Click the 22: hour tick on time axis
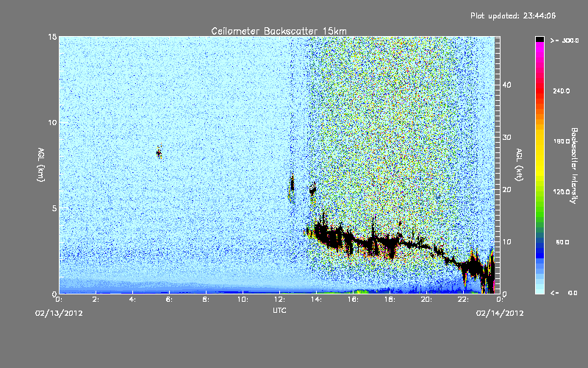Screen dimensions: 588x368 point(463,300)
